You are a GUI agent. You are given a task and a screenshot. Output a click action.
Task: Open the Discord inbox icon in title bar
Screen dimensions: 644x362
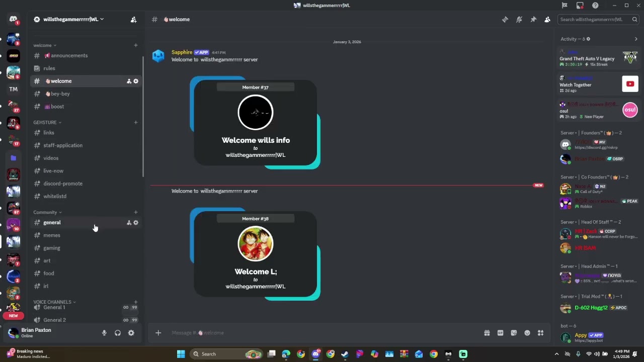pyautogui.click(x=580, y=6)
